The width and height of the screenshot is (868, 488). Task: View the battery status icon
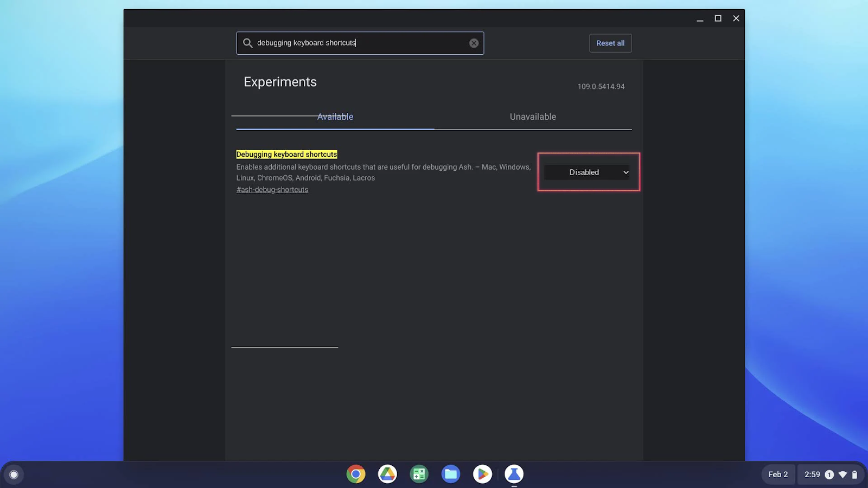[x=854, y=475]
